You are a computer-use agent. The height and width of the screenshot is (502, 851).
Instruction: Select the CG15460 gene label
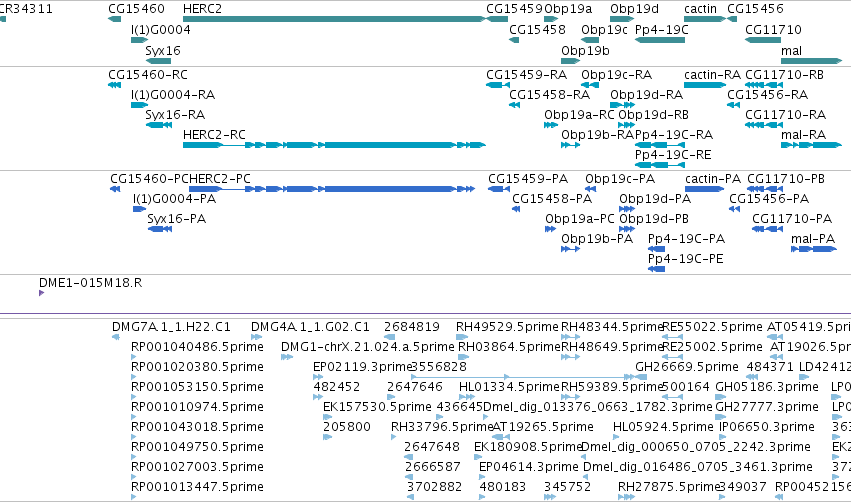pyautogui.click(x=136, y=9)
